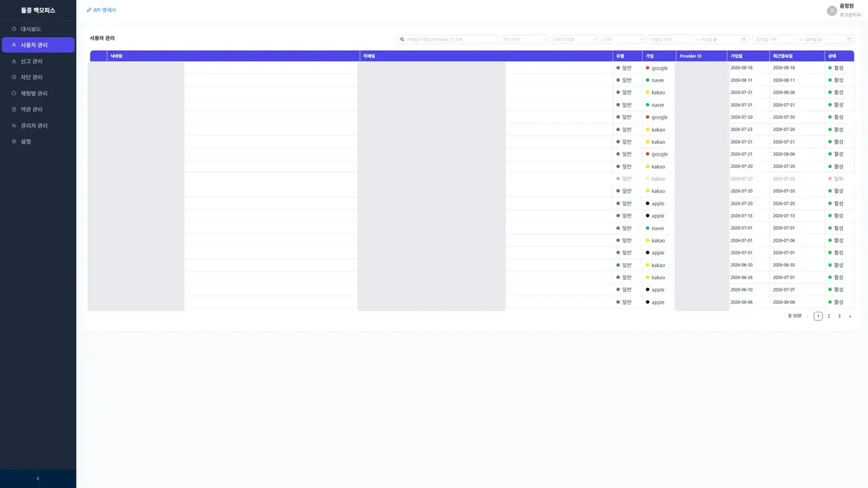868x488 pixels.
Task: Click the 가입일 value 2026-08-11
Action: point(741,80)
